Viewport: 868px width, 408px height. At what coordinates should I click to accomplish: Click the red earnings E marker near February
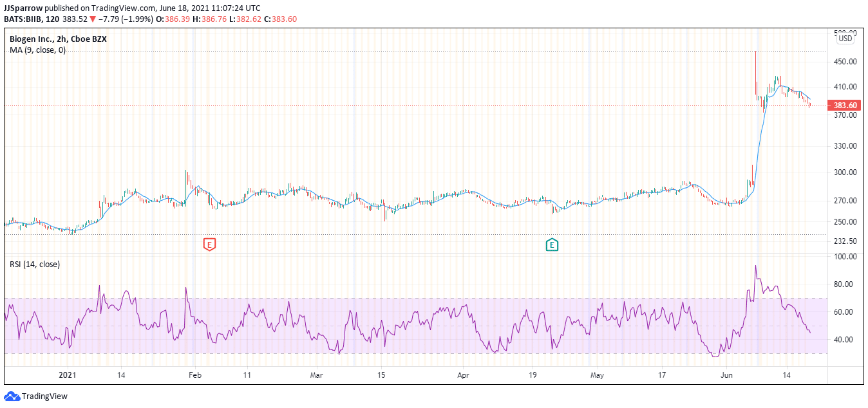pos(209,245)
